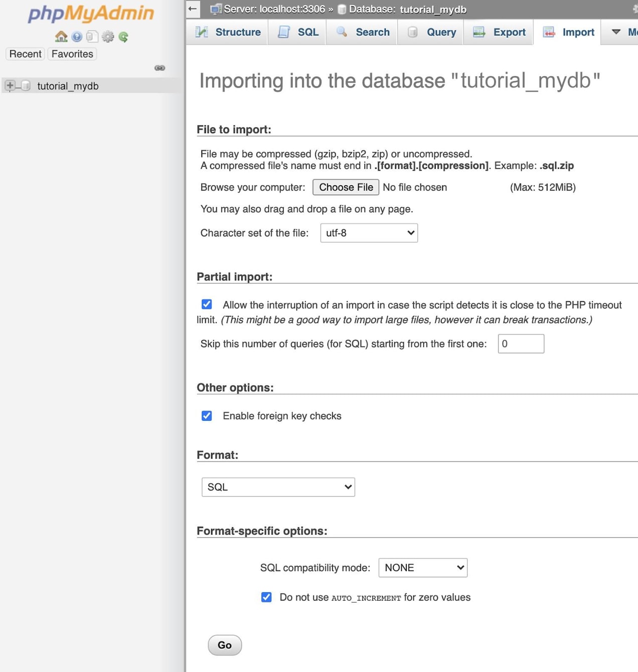This screenshot has width=638, height=672.
Task: Click the skip queries number field
Action: coord(521,344)
